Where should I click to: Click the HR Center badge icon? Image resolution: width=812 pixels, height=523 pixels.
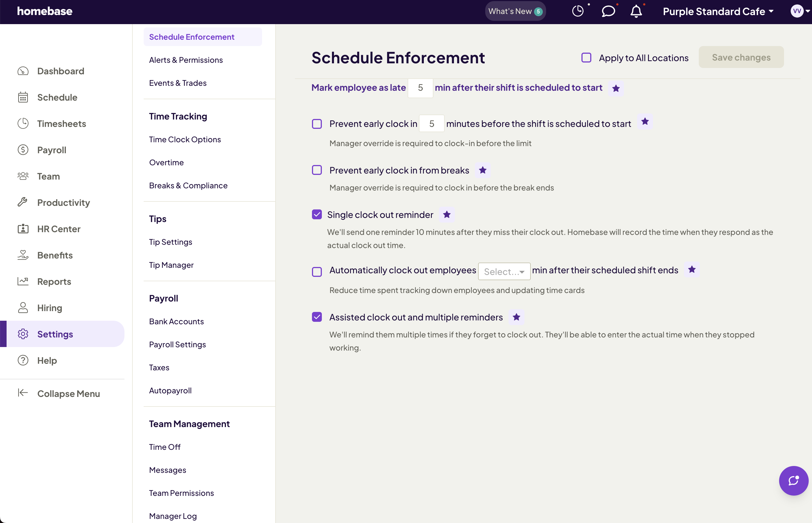pyautogui.click(x=23, y=229)
